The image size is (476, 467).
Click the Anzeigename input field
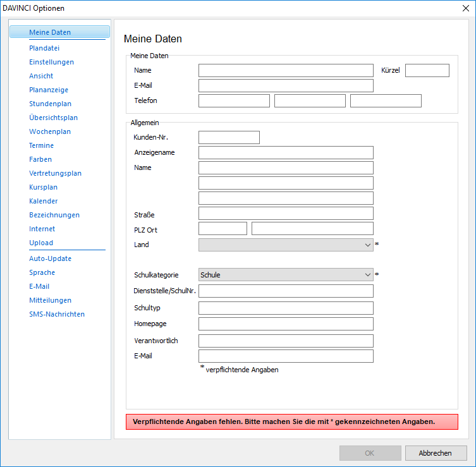(x=286, y=153)
